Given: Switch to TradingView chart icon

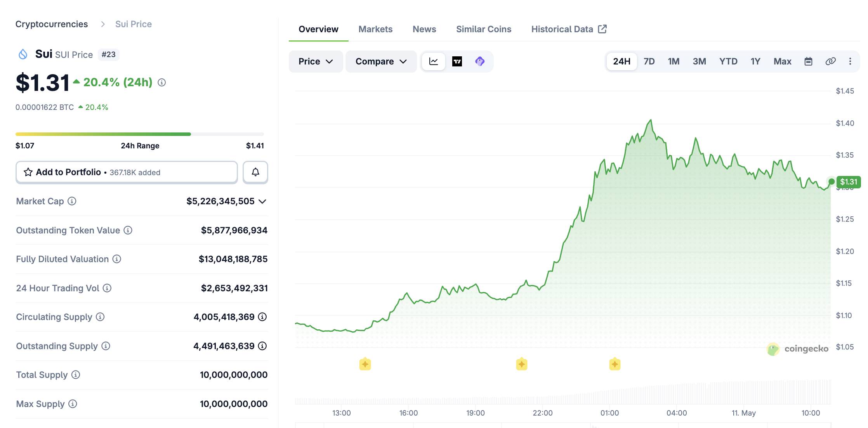Looking at the screenshot, I should pos(457,61).
